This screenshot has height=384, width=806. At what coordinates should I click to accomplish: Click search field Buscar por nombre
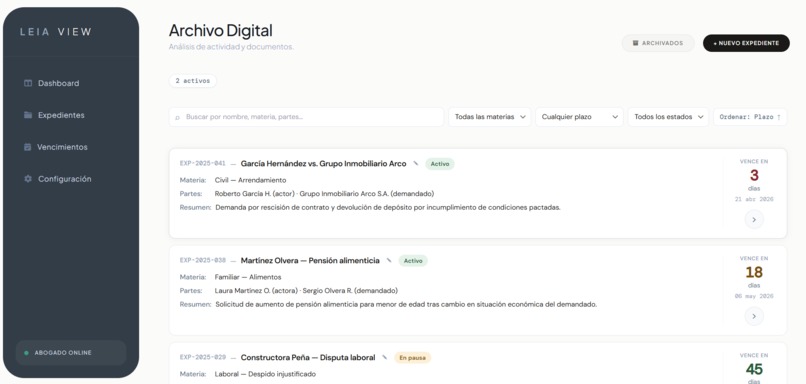pos(306,117)
